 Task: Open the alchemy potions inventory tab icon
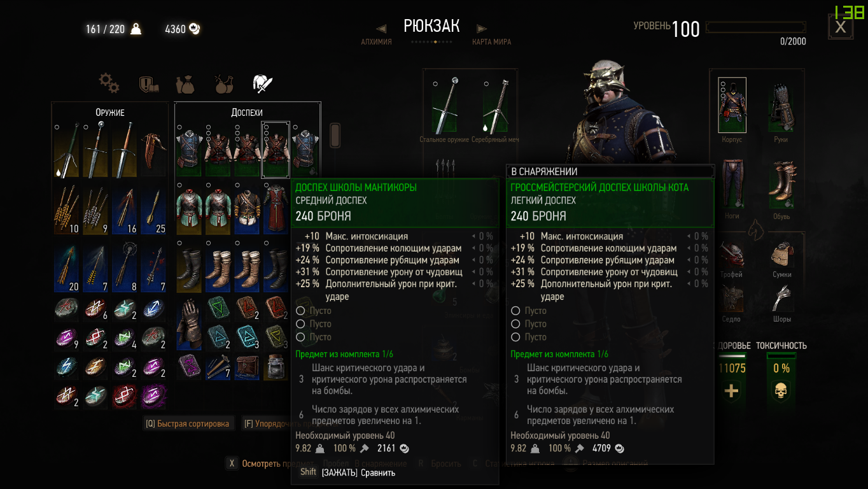223,83
